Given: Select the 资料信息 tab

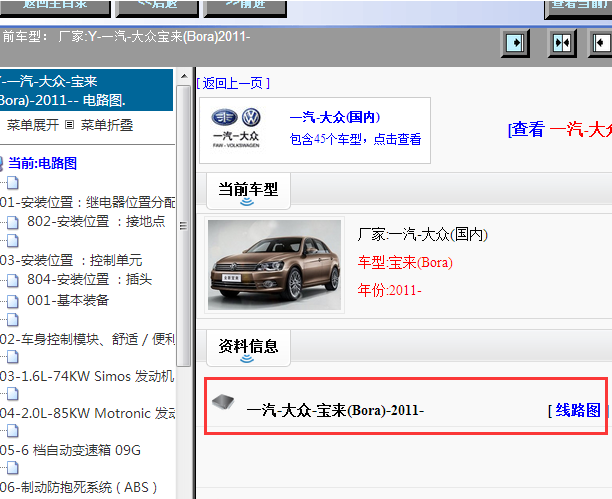Looking at the screenshot, I should tap(248, 348).
